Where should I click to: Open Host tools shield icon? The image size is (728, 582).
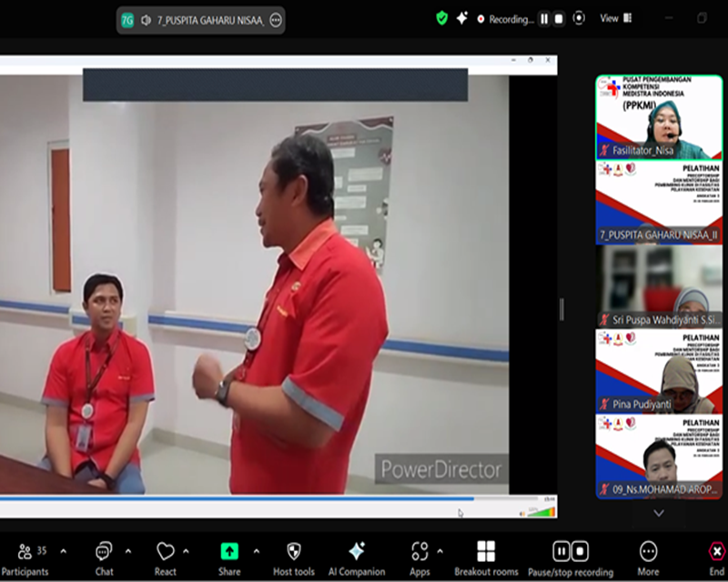coord(293,556)
